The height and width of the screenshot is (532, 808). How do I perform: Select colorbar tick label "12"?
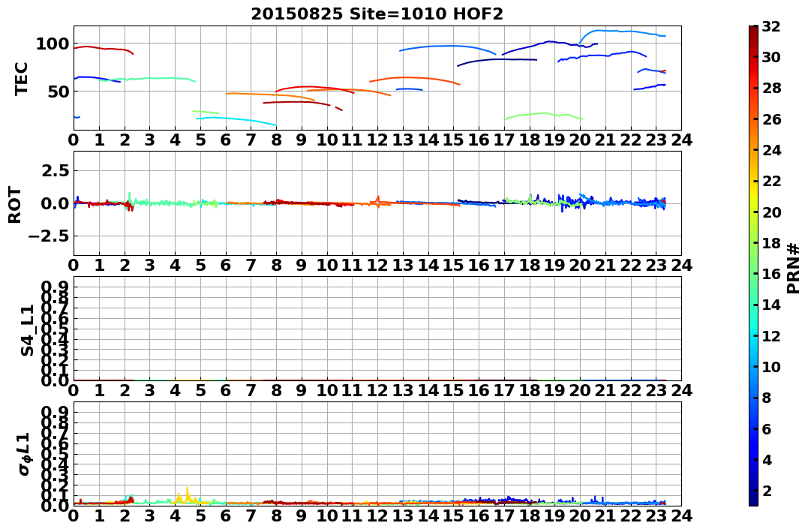pyautogui.click(x=771, y=335)
